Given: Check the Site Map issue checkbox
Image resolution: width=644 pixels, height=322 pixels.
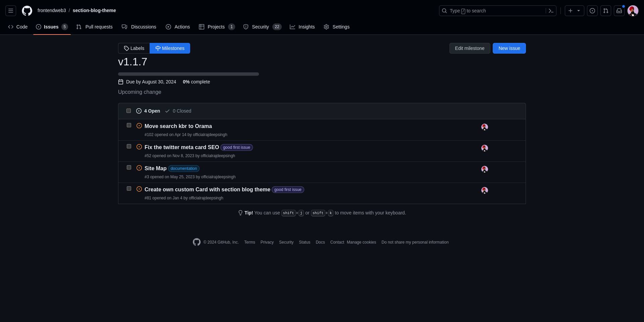Looking at the screenshot, I should coord(129,167).
